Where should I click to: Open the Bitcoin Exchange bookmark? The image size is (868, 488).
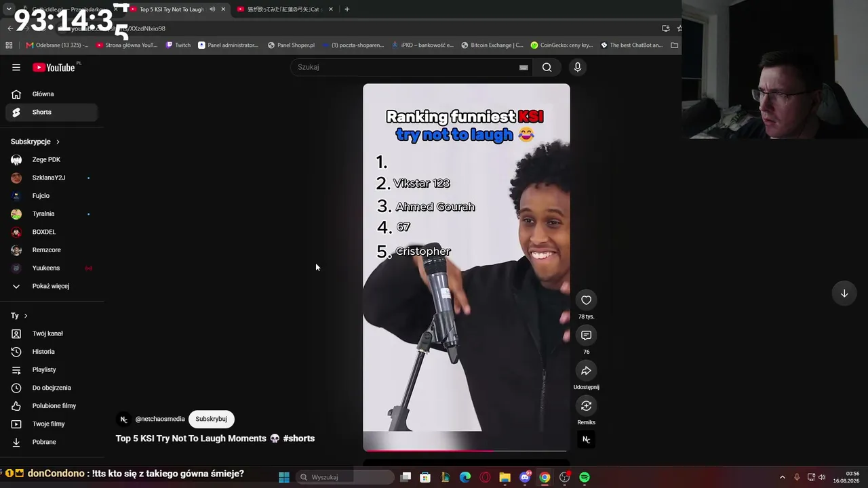tap(492, 45)
